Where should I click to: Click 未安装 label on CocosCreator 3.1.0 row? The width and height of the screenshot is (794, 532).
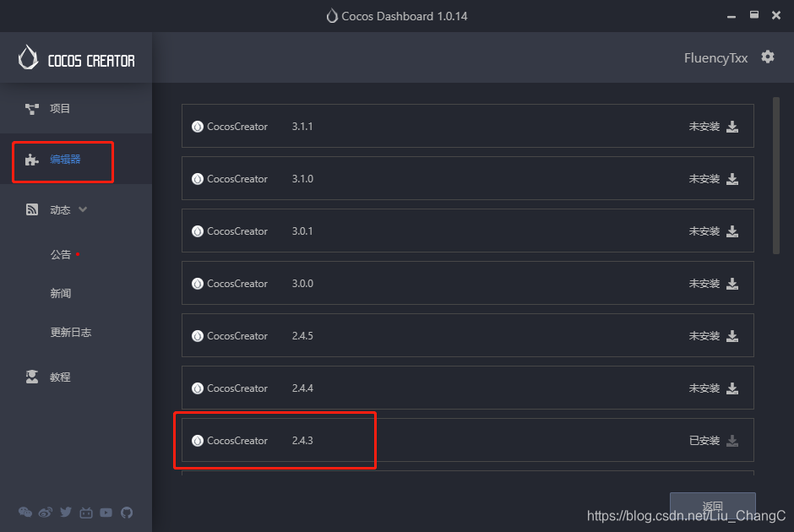704,179
